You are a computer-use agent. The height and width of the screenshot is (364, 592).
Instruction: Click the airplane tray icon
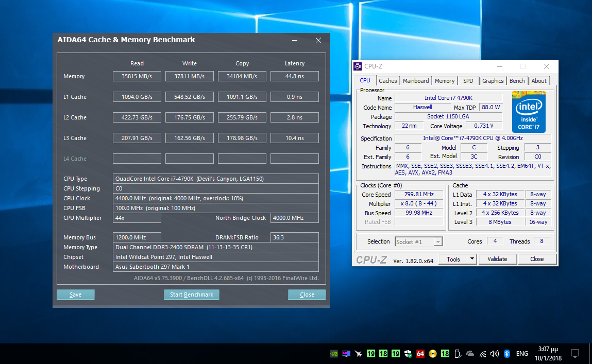pyautogui.click(x=358, y=353)
